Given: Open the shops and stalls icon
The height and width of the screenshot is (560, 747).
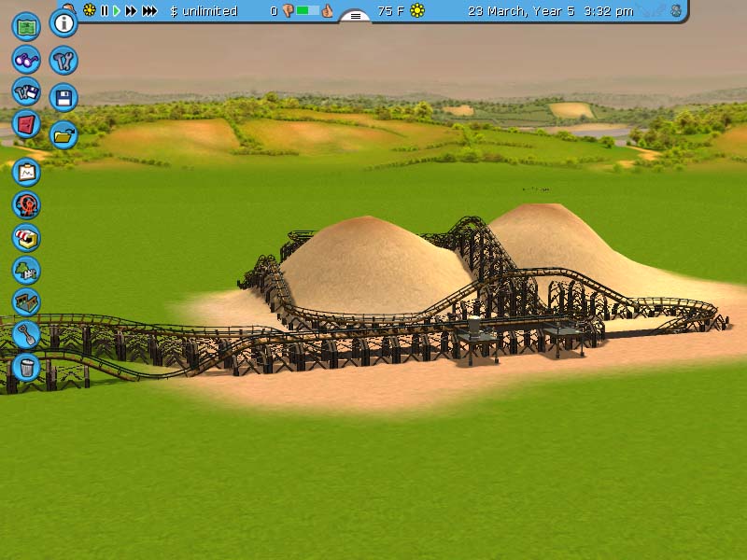Looking at the screenshot, I should [x=26, y=238].
